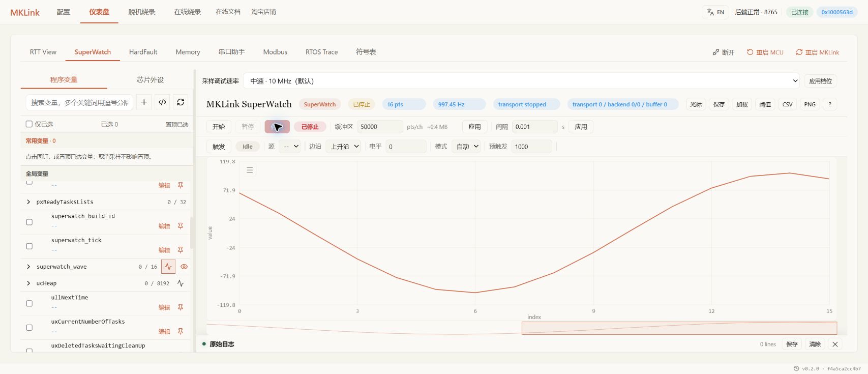Check the superwatch_tick checkbox
The width and height of the screenshot is (868, 374).
29,246
